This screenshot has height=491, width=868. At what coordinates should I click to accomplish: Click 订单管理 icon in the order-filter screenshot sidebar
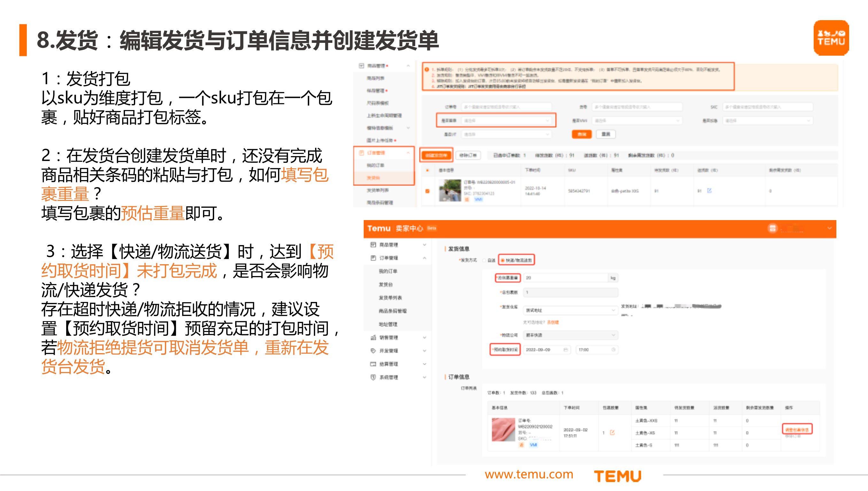click(x=361, y=153)
